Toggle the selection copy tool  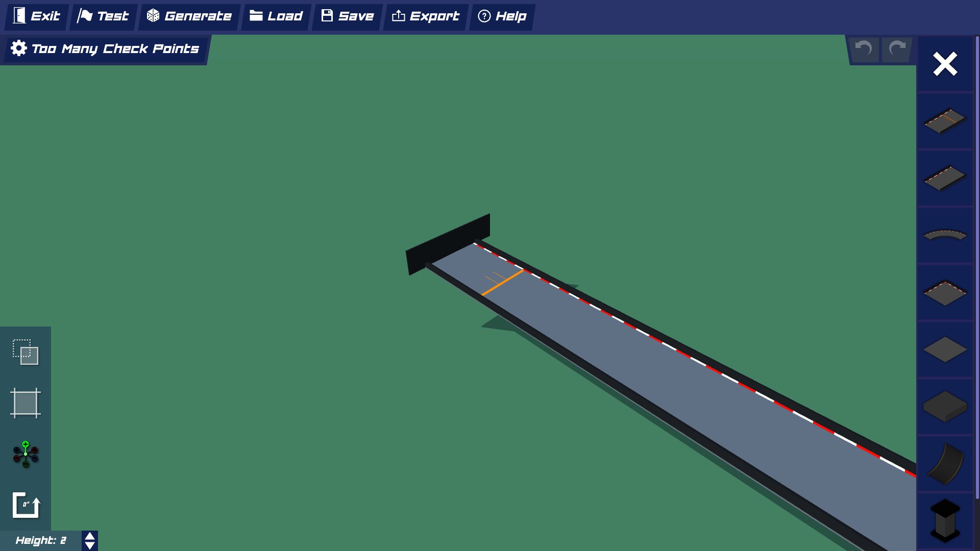pyautogui.click(x=26, y=352)
